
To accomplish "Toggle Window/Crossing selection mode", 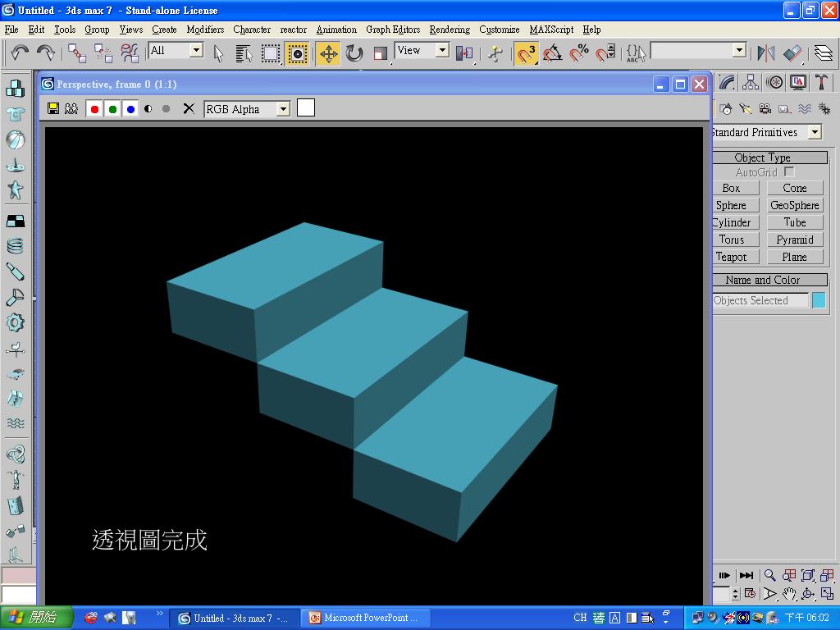I will point(297,53).
